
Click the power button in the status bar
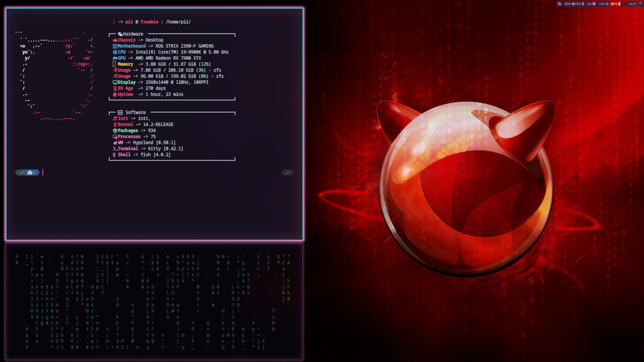tap(640, 4)
